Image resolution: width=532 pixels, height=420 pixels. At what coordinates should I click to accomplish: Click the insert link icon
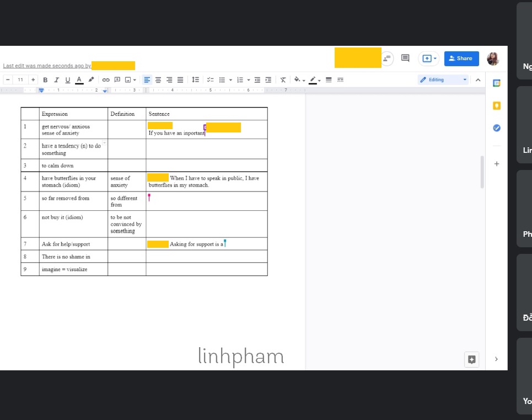click(x=106, y=80)
